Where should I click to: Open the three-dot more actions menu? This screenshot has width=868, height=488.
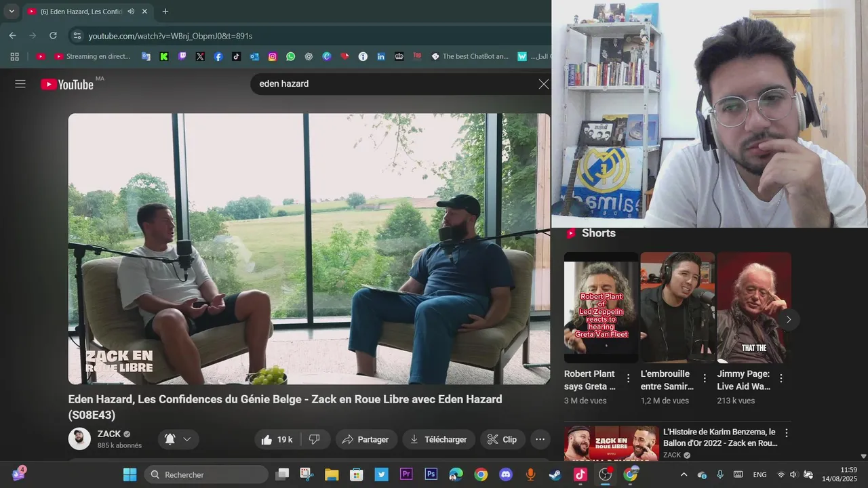click(540, 439)
